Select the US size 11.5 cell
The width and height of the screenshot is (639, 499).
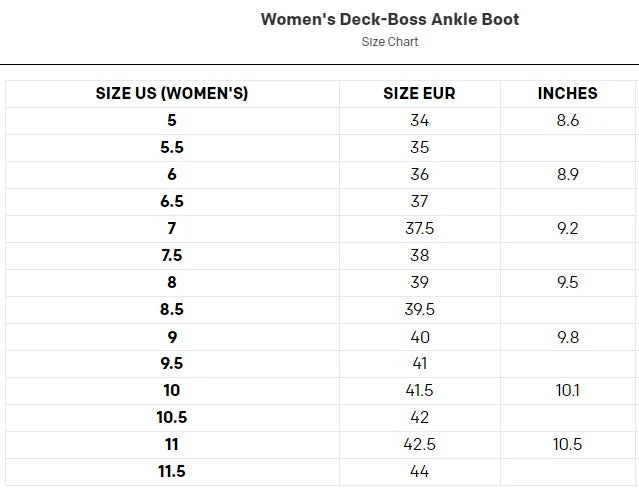(172, 471)
